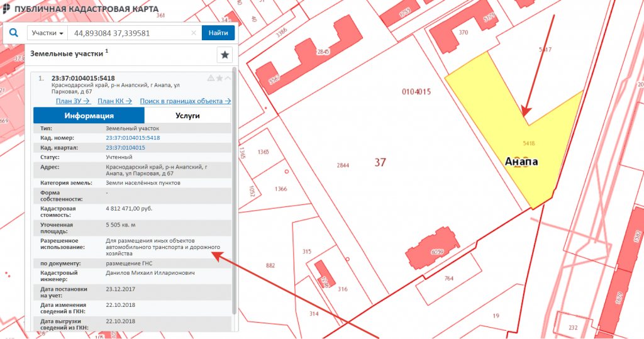This screenshot has width=644, height=339.
Task: Click parcel 314 on the map
Action: (x=314, y=313)
